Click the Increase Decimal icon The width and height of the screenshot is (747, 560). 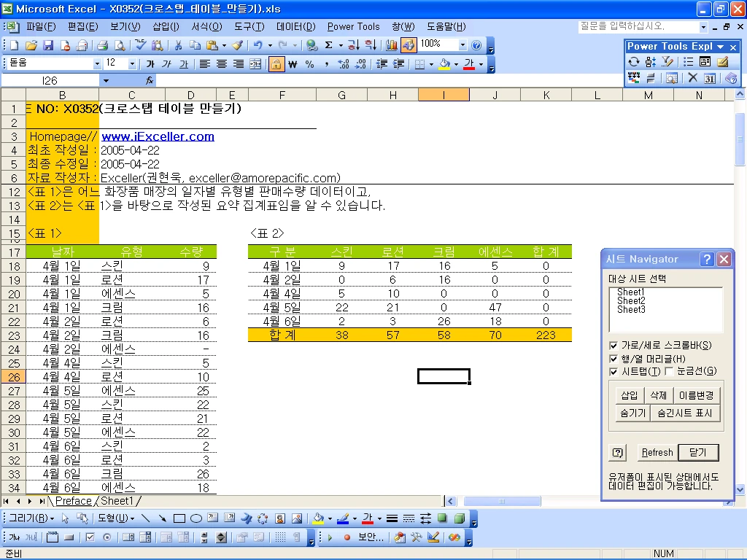click(344, 64)
